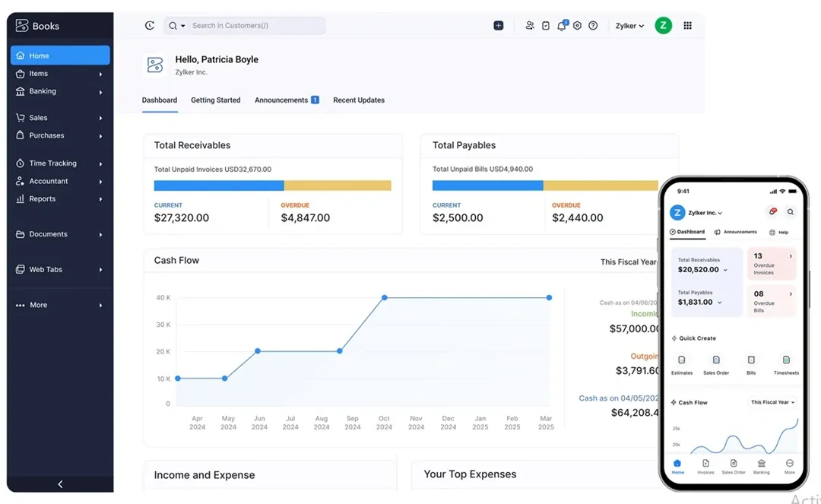Viewport: 821px width, 504px height.
Task: Click the notification bell icon in phone
Action: click(x=773, y=211)
